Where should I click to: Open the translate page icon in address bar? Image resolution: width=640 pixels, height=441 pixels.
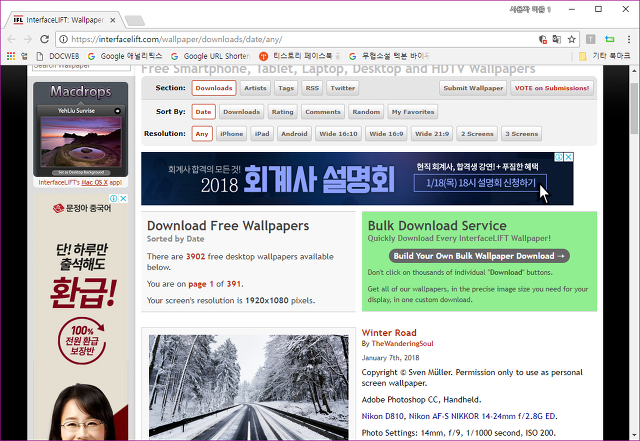coord(557,39)
